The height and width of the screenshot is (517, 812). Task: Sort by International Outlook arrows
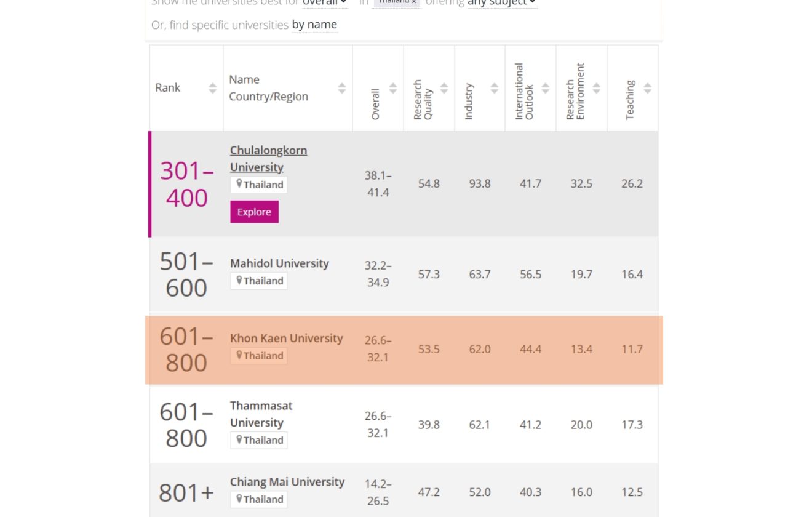tap(545, 88)
